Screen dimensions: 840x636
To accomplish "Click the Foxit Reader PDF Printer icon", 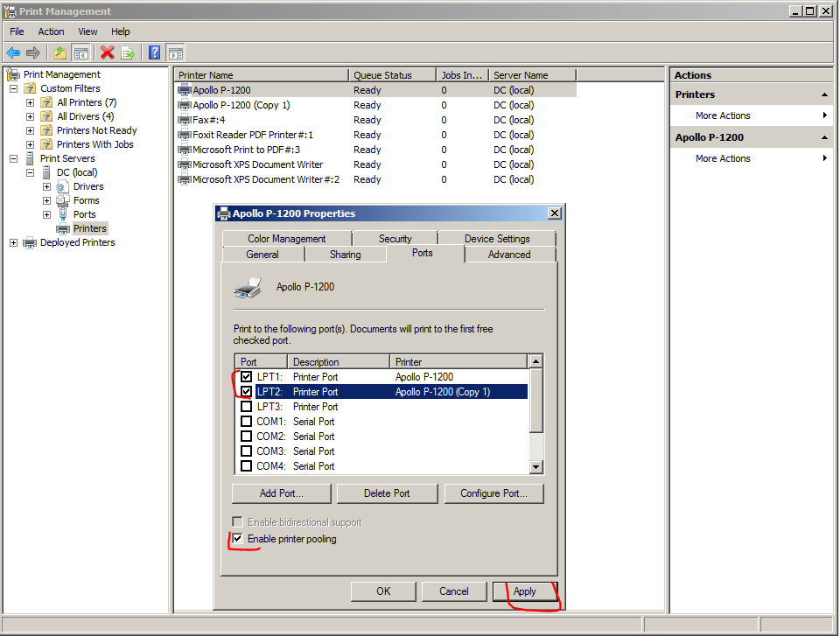I will [x=185, y=135].
